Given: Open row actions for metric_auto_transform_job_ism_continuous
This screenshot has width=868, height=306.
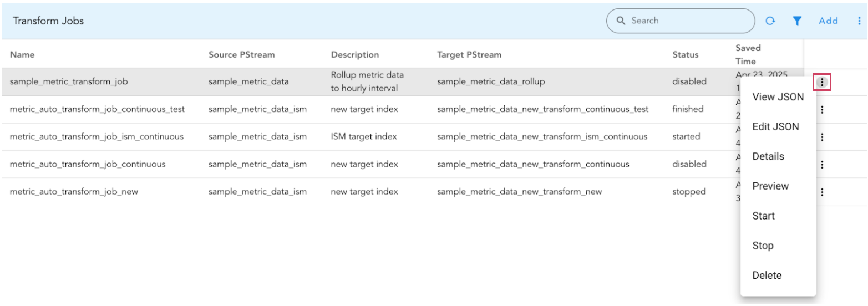Looking at the screenshot, I should point(822,137).
